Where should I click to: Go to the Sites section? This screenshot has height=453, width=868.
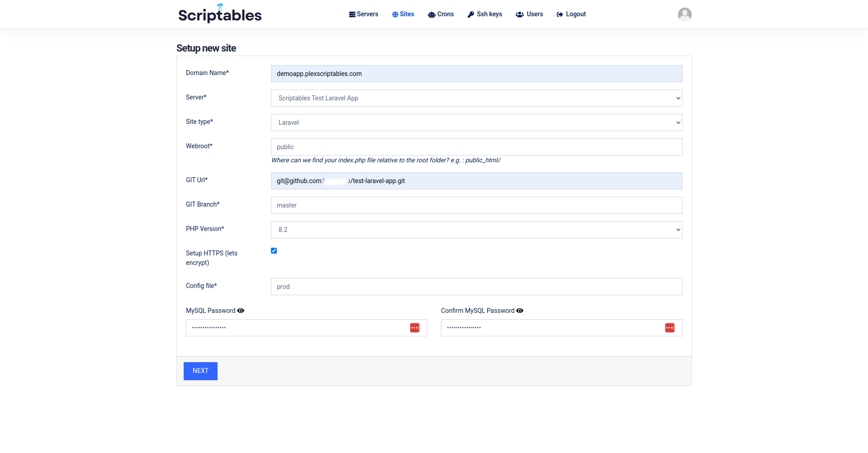pyautogui.click(x=403, y=14)
